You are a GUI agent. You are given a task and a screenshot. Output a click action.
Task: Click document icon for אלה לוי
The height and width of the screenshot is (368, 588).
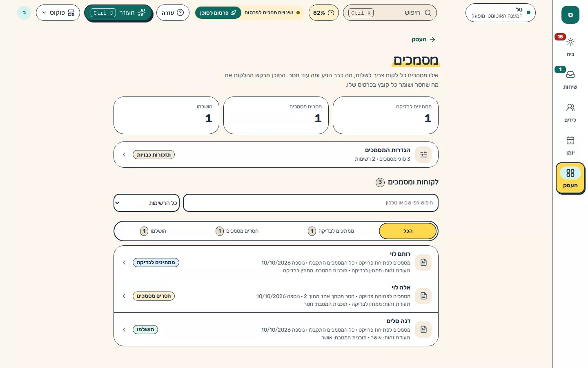pyautogui.click(x=423, y=296)
